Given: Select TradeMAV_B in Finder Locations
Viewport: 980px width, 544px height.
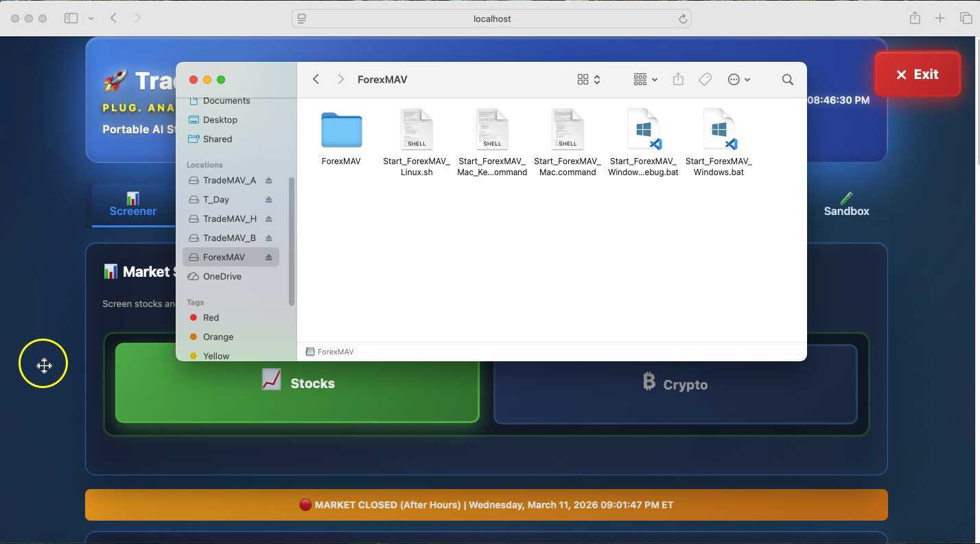Looking at the screenshot, I should [x=229, y=238].
